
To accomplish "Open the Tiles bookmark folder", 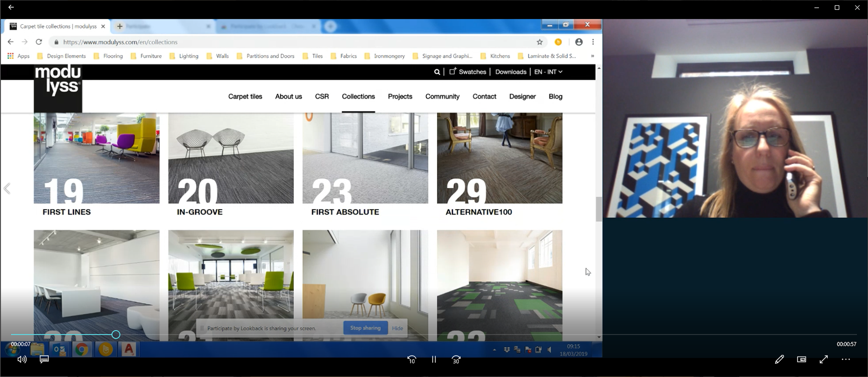I will 313,56.
